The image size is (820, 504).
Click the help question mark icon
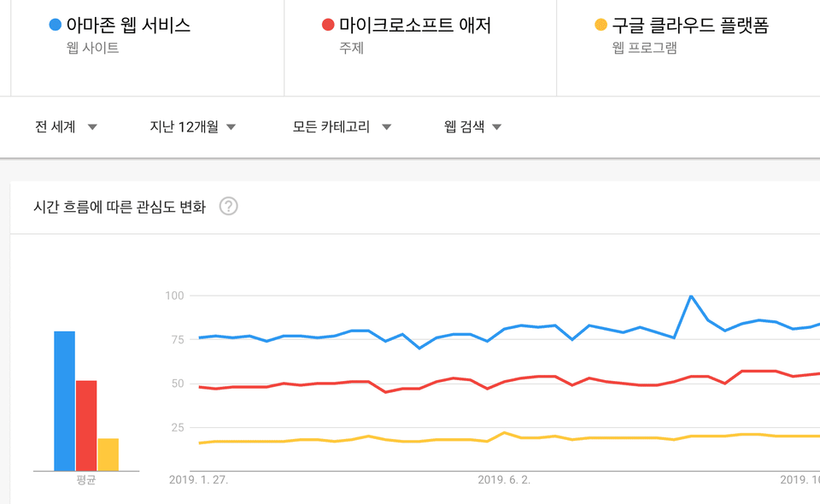(229, 207)
